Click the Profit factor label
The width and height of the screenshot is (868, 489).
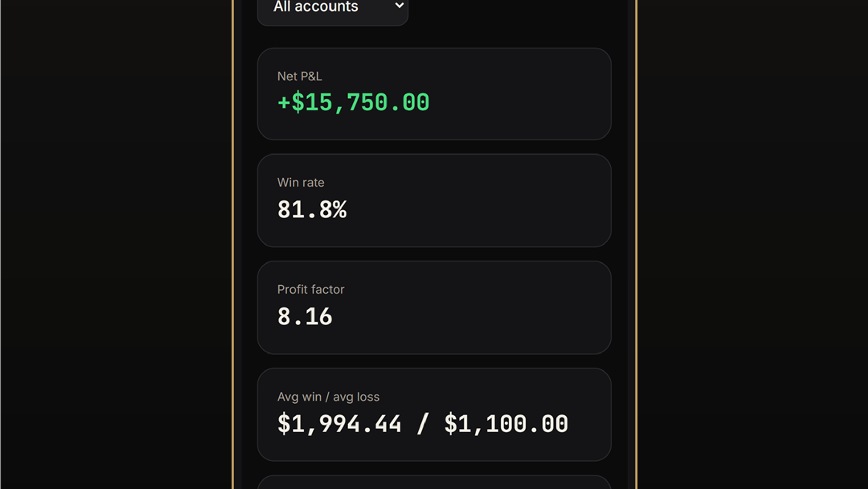(x=310, y=290)
